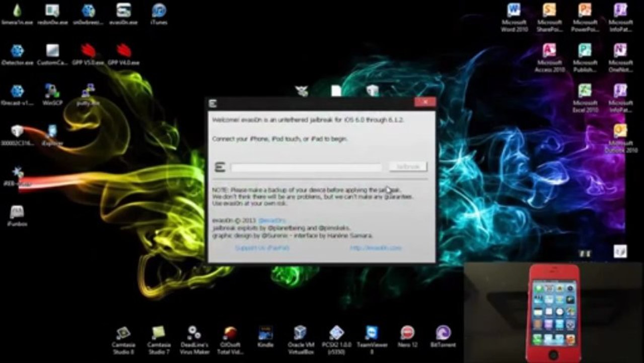Select the Microsoft PowerPoint desktop icon
This screenshot has width=644, height=363.
pos(585,17)
